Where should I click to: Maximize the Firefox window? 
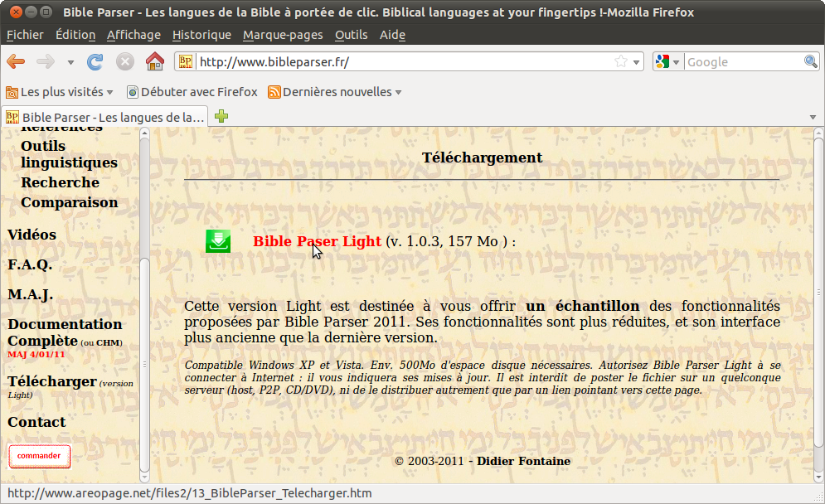click(x=46, y=12)
